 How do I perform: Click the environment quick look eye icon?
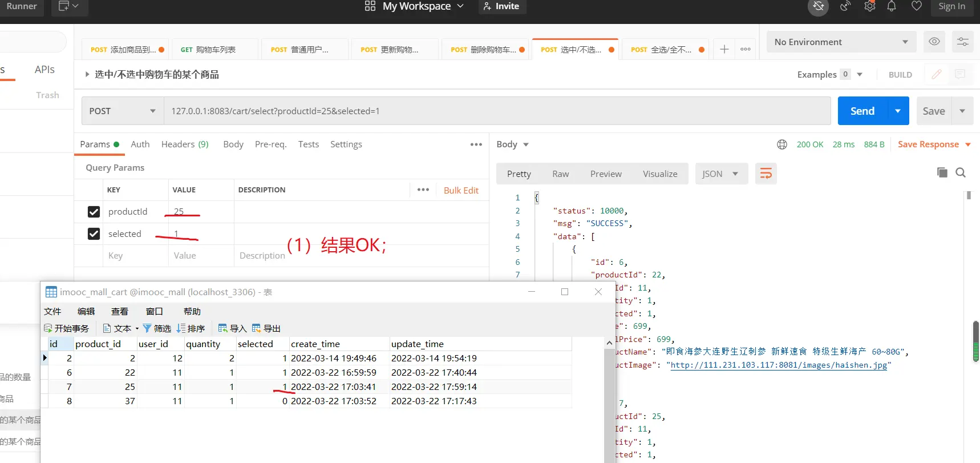[x=934, y=42]
